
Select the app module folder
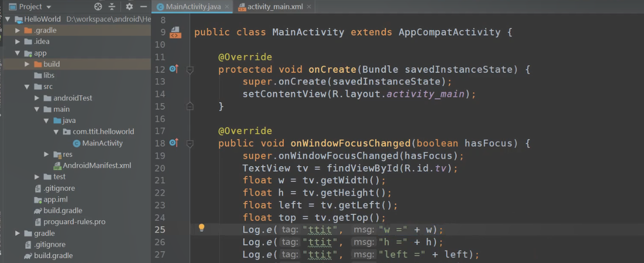click(40, 53)
